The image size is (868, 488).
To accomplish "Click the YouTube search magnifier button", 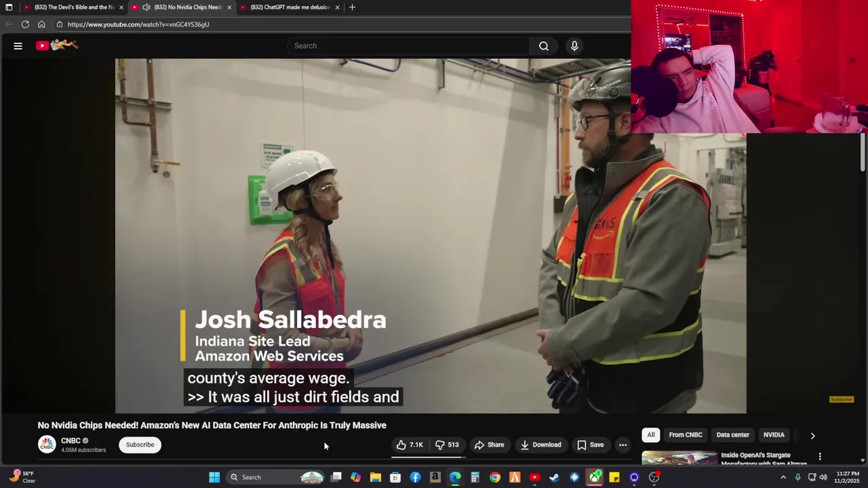I will tap(544, 46).
